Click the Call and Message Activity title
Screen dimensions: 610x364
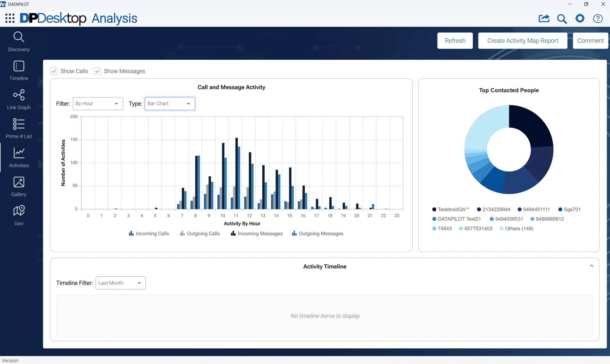(231, 87)
